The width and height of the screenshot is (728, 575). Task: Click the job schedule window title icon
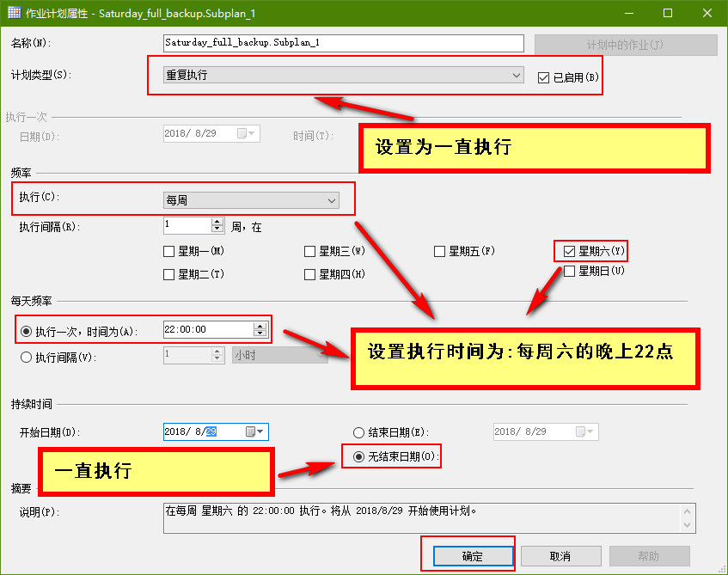(14, 14)
